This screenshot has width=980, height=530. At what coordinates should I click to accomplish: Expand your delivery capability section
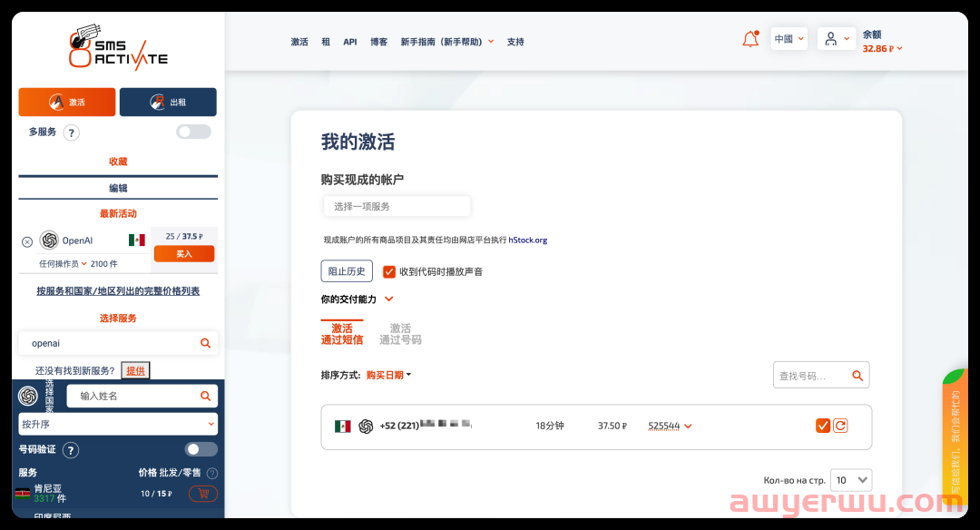point(357,299)
